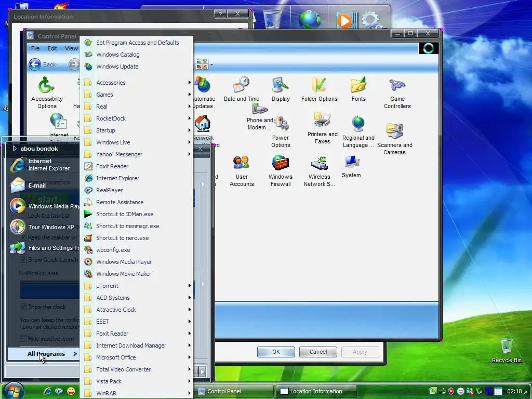
Task: Click the gear icon in the top dock
Action: click(370, 20)
